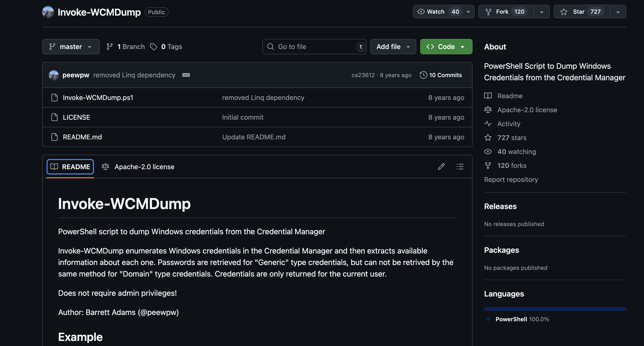Image resolution: width=644 pixels, height=346 pixels.
Task: Open the Fork options dropdown arrow
Action: tap(541, 12)
